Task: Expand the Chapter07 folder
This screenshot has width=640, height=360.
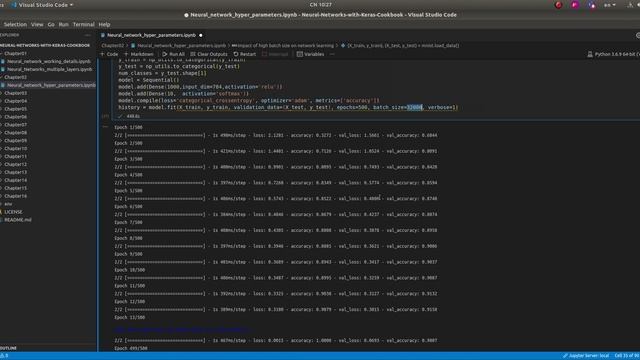Action: (16, 125)
